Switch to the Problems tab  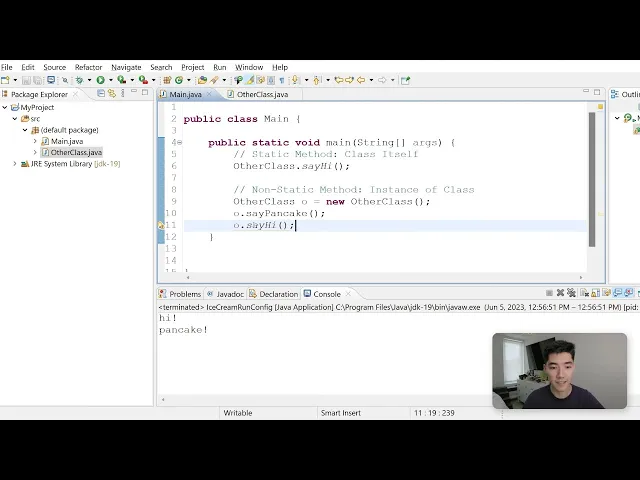click(x=180, y=294)
